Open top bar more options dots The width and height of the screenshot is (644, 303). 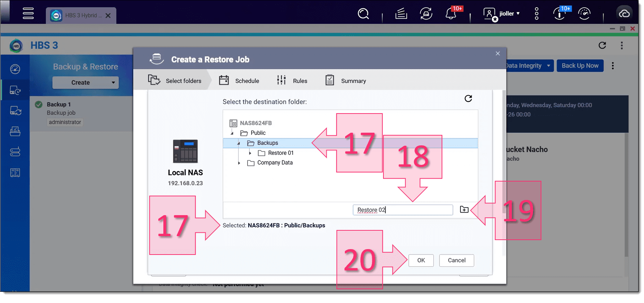click(x=537, y=14)
